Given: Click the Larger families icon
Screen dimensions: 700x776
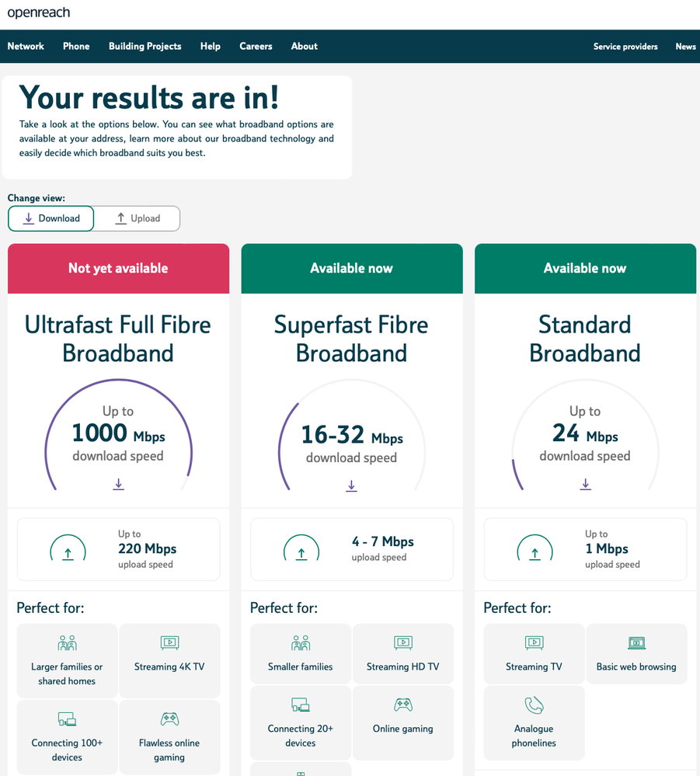Looking at the screenshot, I should click(x=67, y=643).
